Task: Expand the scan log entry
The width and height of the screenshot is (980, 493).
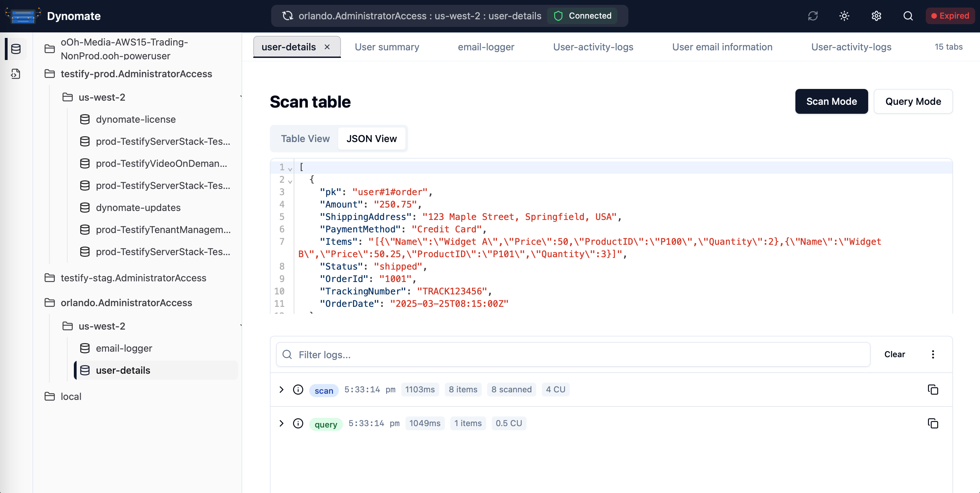Action: point(282,390)
